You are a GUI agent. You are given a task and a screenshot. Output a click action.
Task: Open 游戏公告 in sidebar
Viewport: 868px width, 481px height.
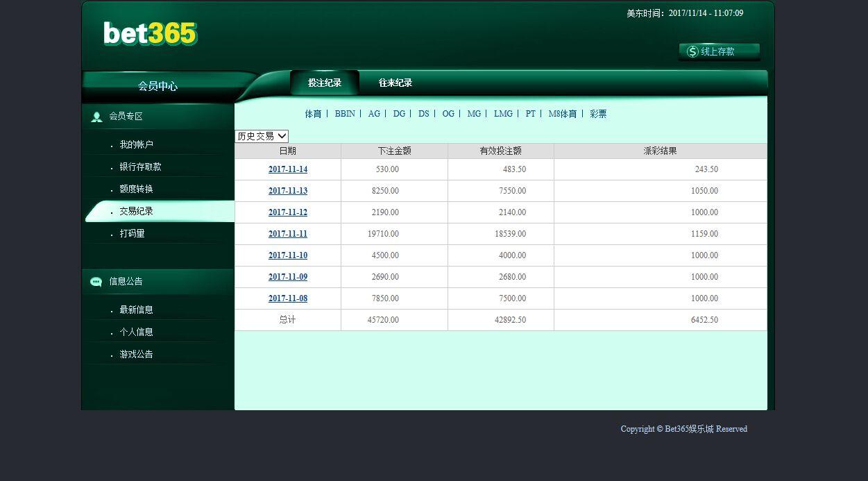(x=136, y=354)
